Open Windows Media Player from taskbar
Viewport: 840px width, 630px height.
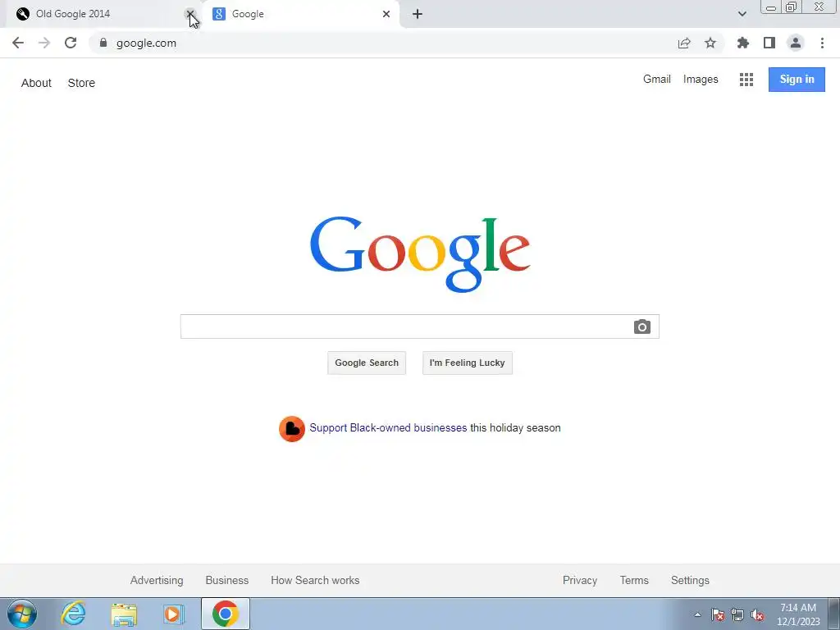tap(174, 614)
